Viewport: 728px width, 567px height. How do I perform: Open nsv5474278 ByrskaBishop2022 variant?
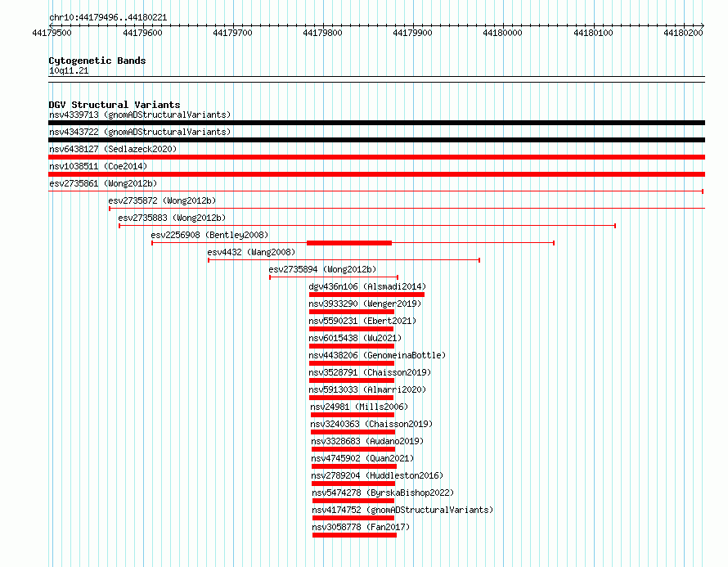(383, 493)
